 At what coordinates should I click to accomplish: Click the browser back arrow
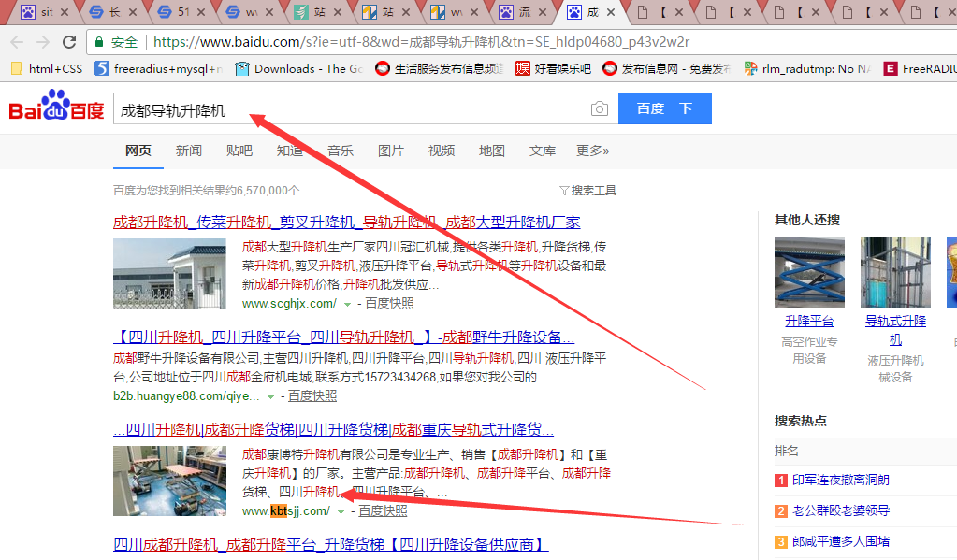(x=17, y=42)
